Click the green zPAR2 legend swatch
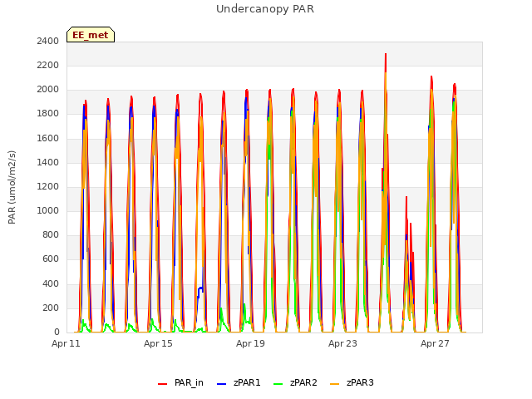 click(278, 384)
